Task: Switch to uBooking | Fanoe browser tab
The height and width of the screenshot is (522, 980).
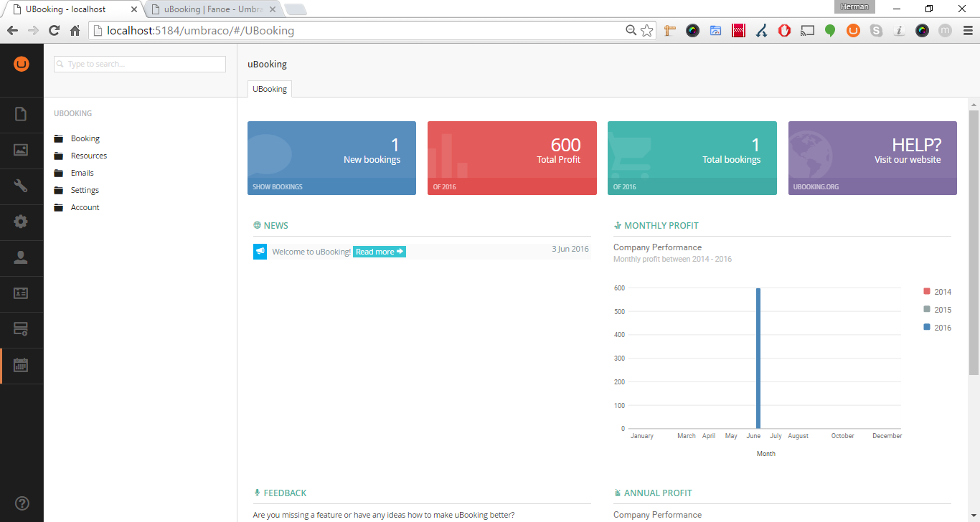Action: coord(212,9)
